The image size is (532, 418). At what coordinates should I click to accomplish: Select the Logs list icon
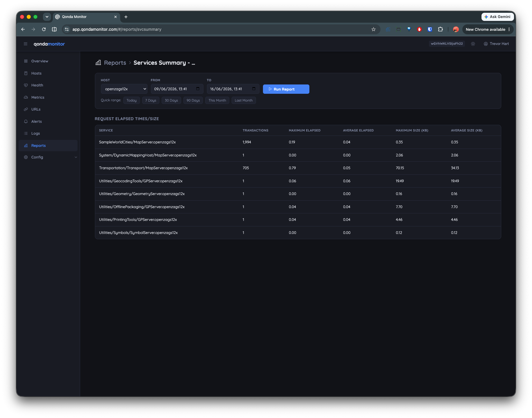pyautogui.click(x=26, y=134)
